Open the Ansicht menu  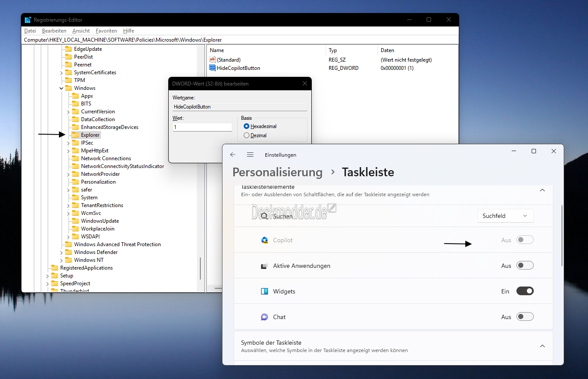81,31
